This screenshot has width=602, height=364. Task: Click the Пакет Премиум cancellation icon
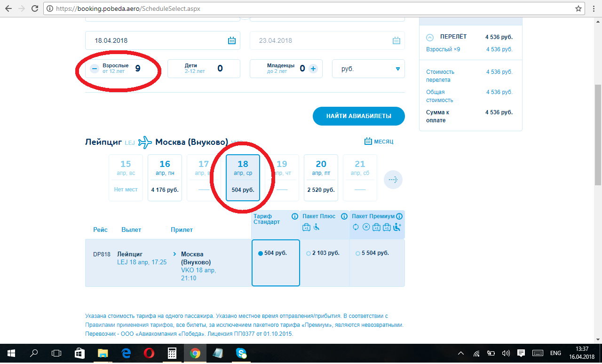[366, 228]
